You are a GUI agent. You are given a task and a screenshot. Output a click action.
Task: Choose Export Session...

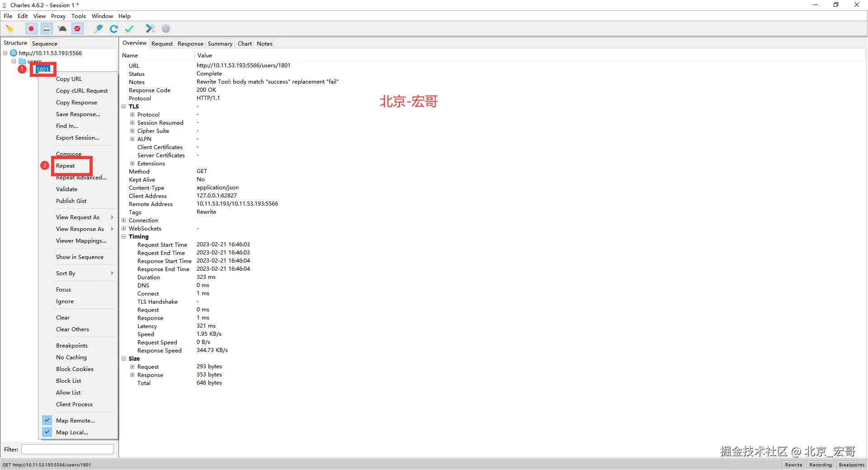[x=78, y=138]
